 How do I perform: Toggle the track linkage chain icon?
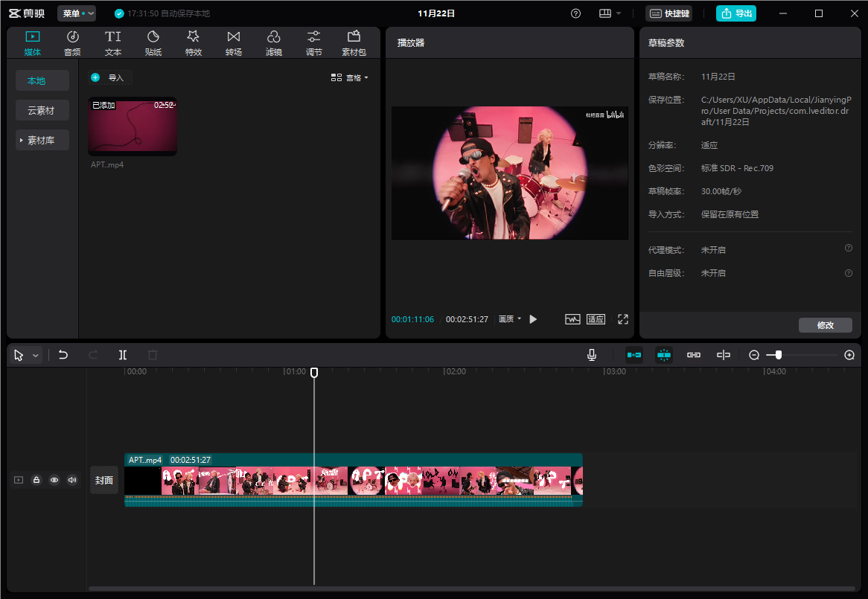pyautogui.click(x=693, y=355)
